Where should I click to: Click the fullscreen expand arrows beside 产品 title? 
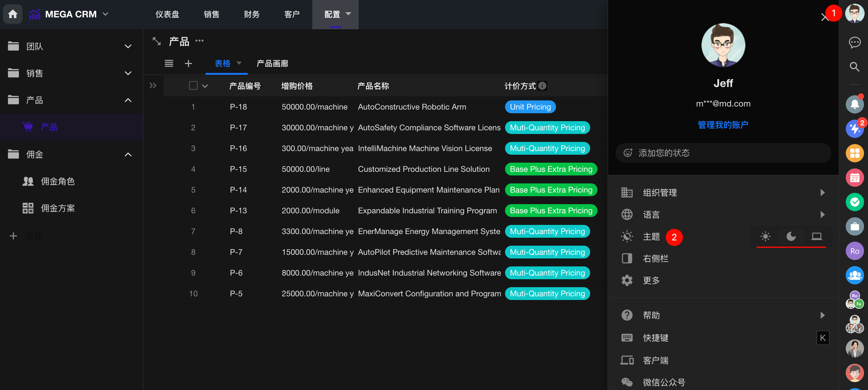[157, 41]
